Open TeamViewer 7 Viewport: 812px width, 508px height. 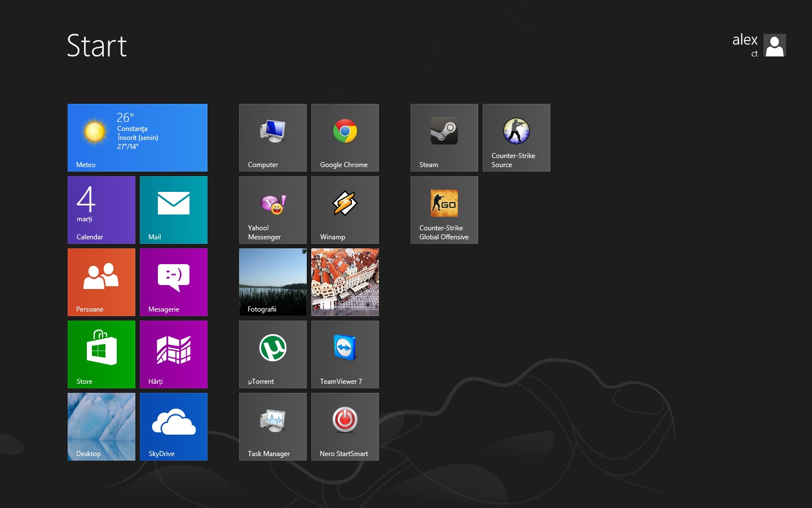click(345, 354)
